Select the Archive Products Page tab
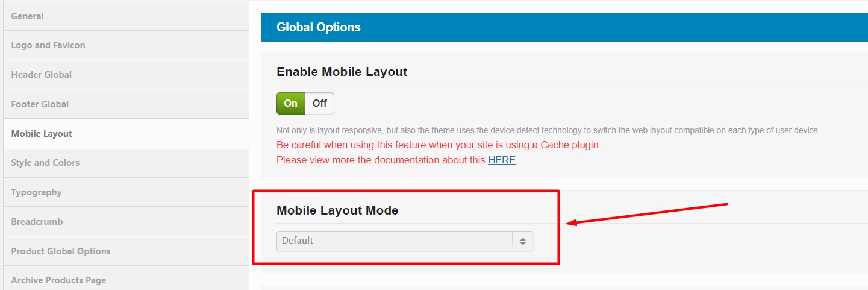868x290 pixels. [x=58, y=280]
